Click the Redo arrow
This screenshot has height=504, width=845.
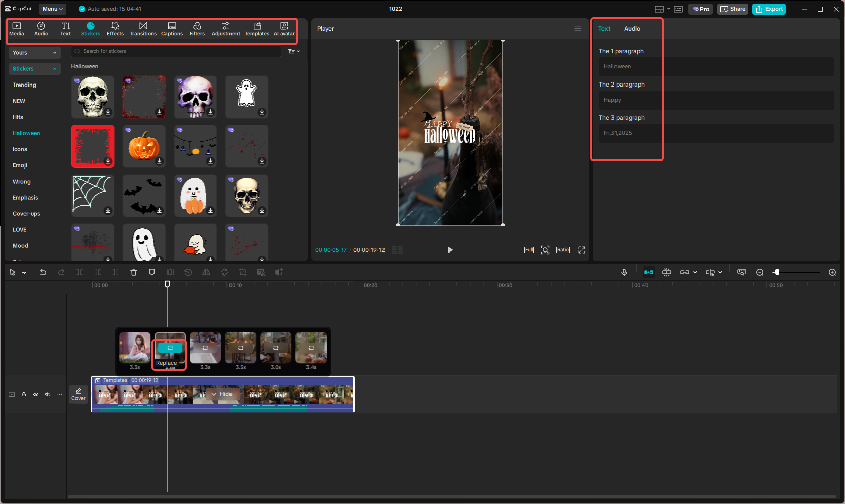(61, 272)
